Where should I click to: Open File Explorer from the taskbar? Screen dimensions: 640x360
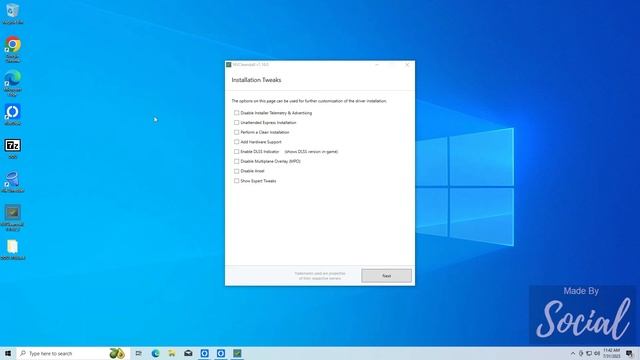coord(172,353)
